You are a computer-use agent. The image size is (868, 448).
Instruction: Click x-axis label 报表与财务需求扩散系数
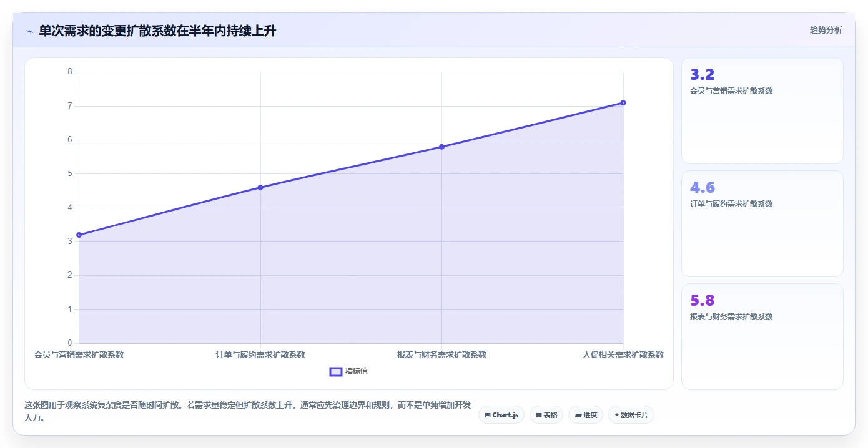pos(441,354)
